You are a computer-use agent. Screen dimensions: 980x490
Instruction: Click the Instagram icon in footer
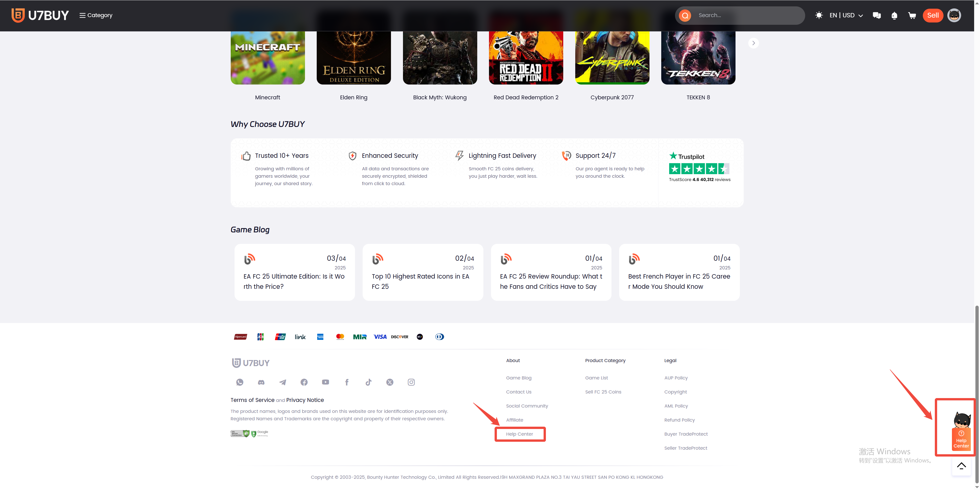(x=411, y=382)
